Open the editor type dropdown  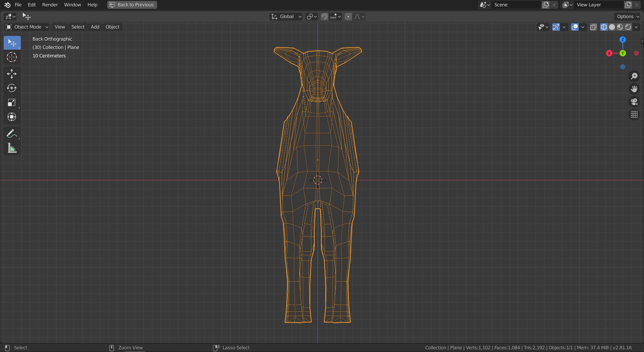10,16
